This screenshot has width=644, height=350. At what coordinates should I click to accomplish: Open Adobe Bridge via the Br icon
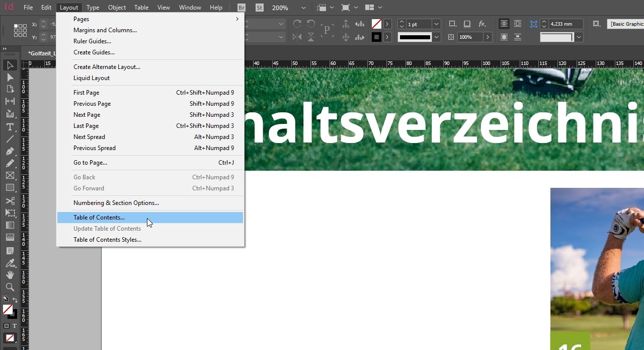pos(240,7)
